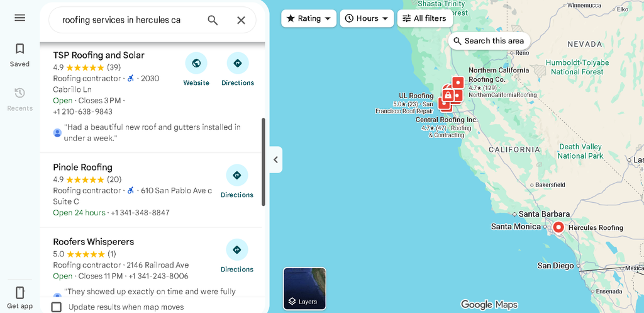Viewport: 644px width, 313px height.
Task: Click the Santa Barbara city label
Action: 544,214
